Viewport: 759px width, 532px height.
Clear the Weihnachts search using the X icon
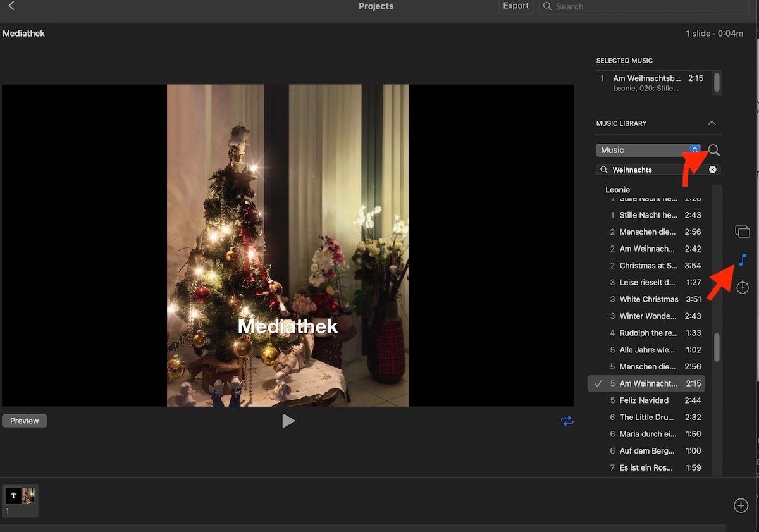coord(712,169)
